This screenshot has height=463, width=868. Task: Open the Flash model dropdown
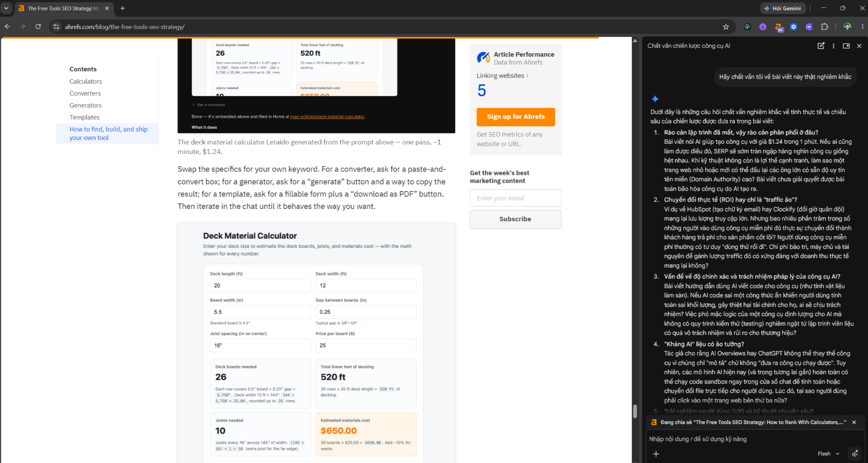point(828,453)
